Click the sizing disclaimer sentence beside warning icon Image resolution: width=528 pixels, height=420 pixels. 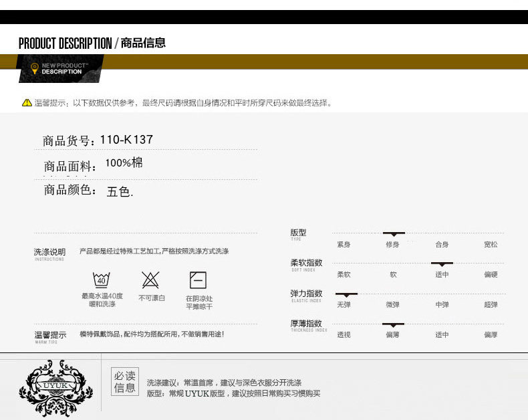click(x=183, y=103)
